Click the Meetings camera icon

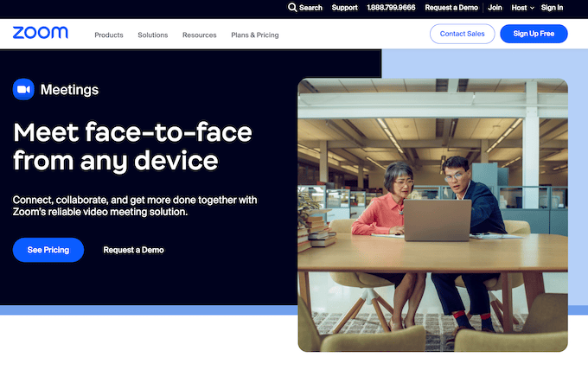click(x=23, y=89)
